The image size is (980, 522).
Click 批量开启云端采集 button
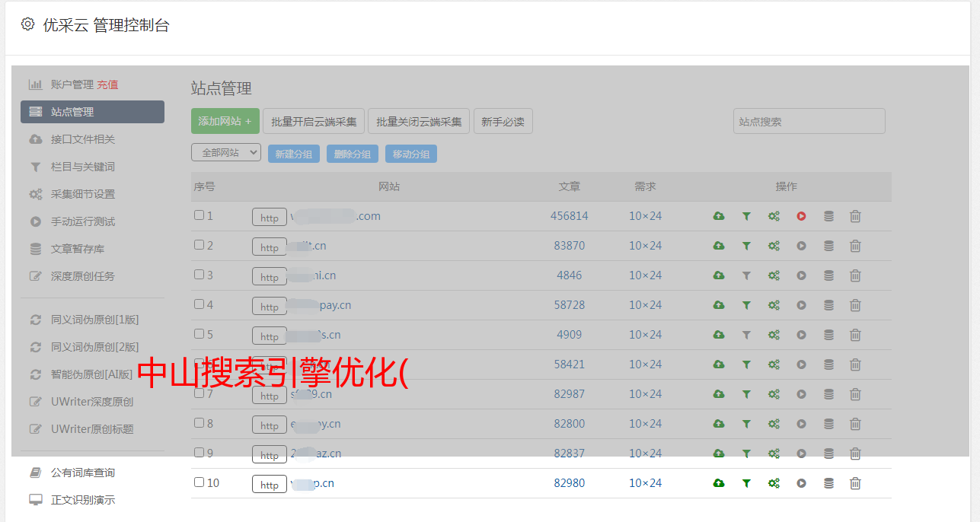(x=314, y=121)
